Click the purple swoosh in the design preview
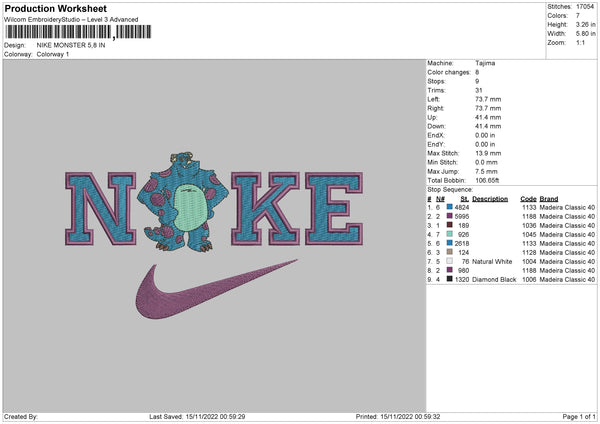This screenshot has height=424, width=600. 216,289
